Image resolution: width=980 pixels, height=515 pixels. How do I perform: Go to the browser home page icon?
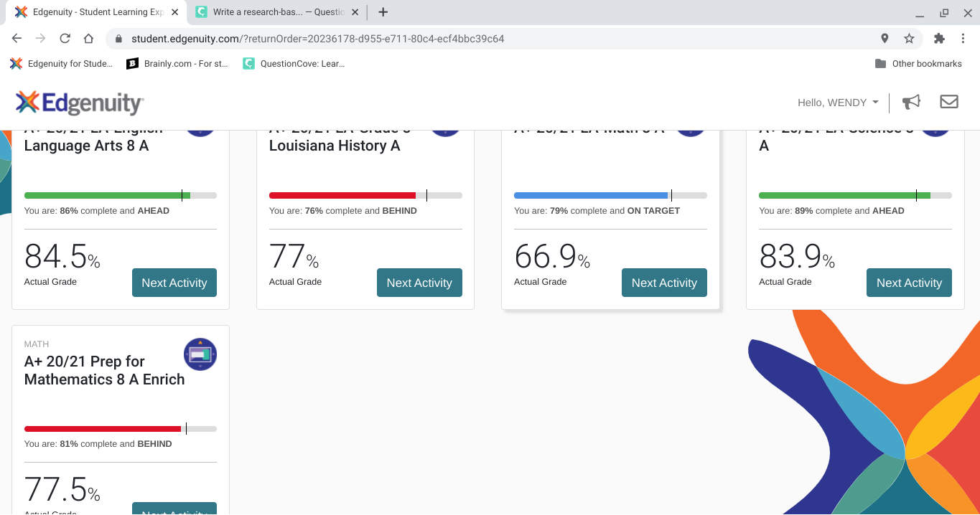(88, 39)
